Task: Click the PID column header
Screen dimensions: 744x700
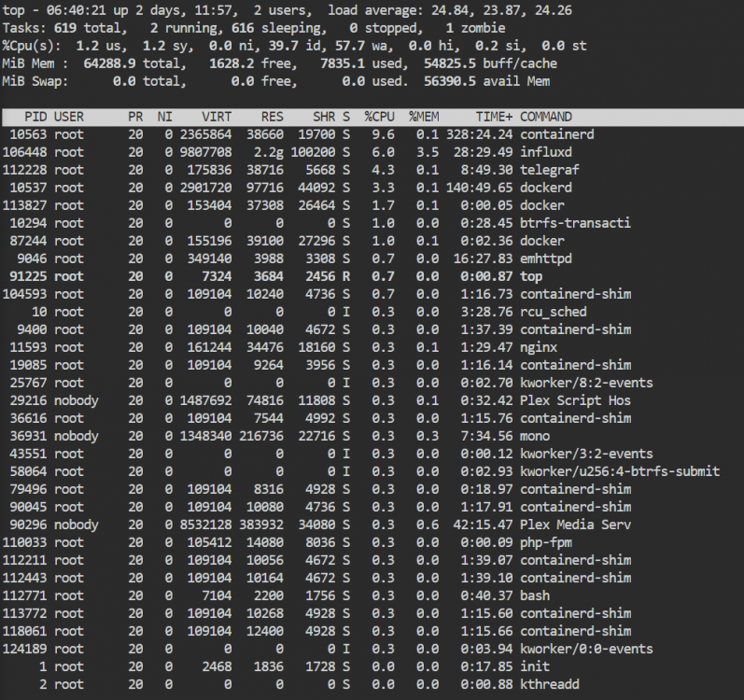Action: [35, 117]
